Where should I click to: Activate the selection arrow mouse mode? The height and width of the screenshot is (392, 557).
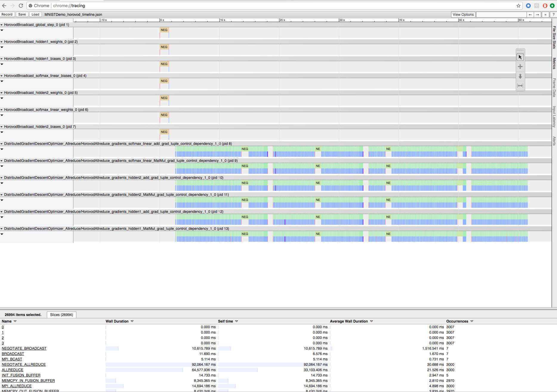click(520, 57)
